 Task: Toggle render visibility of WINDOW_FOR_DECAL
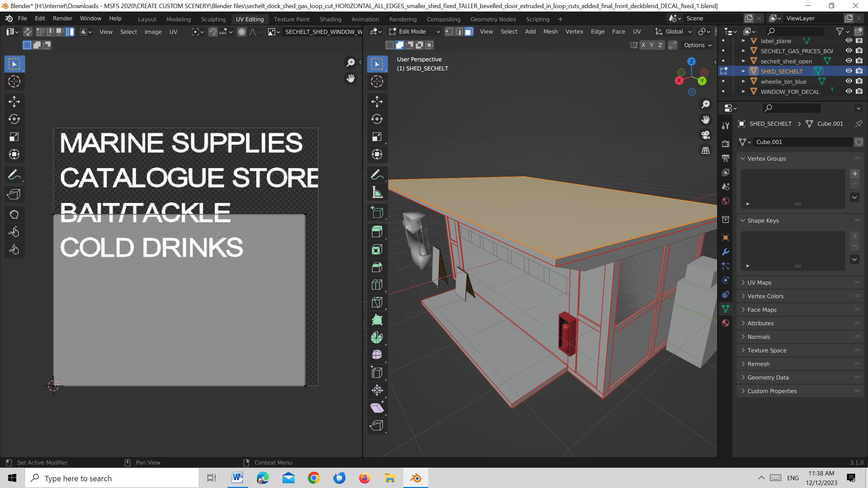click(x=859, y=91)
